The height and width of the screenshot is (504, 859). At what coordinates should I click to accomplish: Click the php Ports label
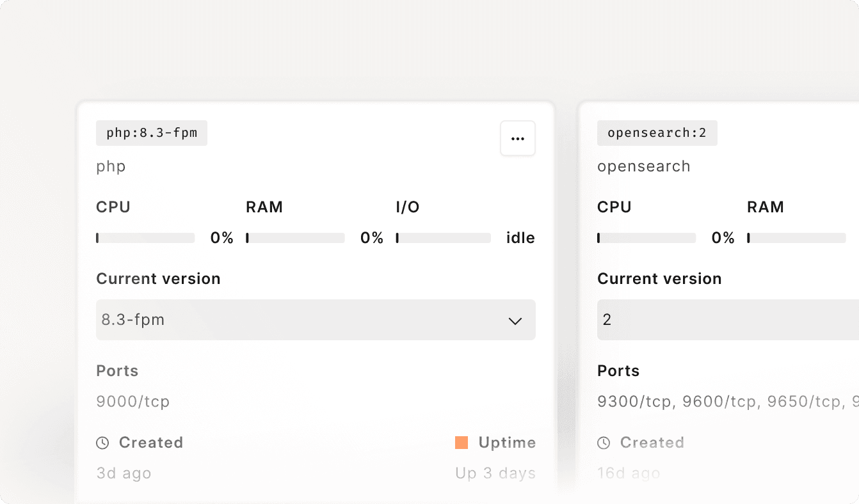117,371
